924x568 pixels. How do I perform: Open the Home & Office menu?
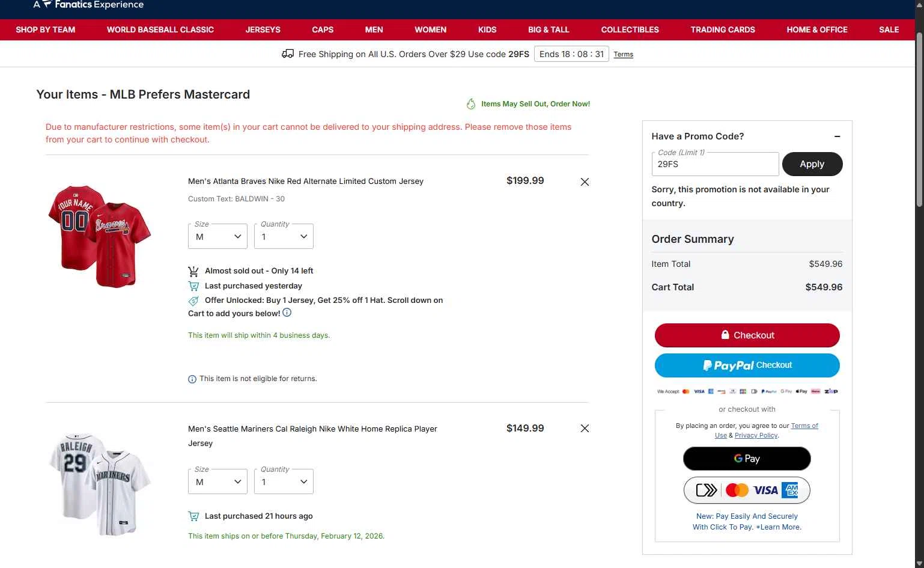point(817,29)
